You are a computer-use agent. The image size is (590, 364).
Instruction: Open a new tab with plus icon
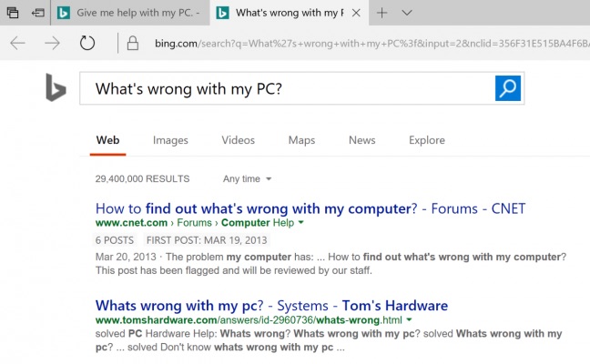click(381, 13)
